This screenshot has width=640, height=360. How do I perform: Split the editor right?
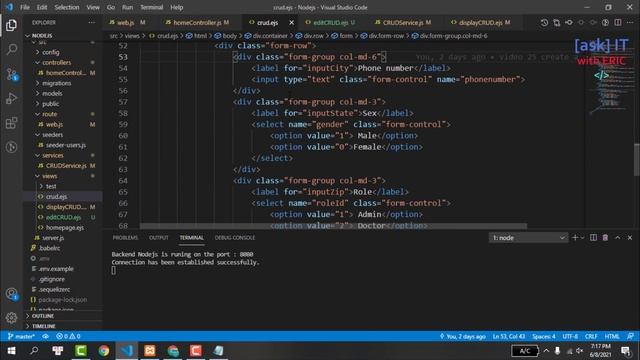pyautogui.click(x=618, y=22)
